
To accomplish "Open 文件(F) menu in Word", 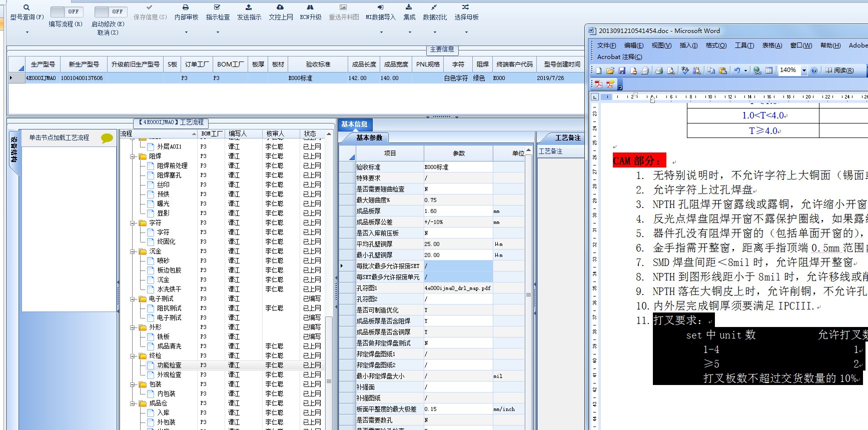I will point(606,45).
